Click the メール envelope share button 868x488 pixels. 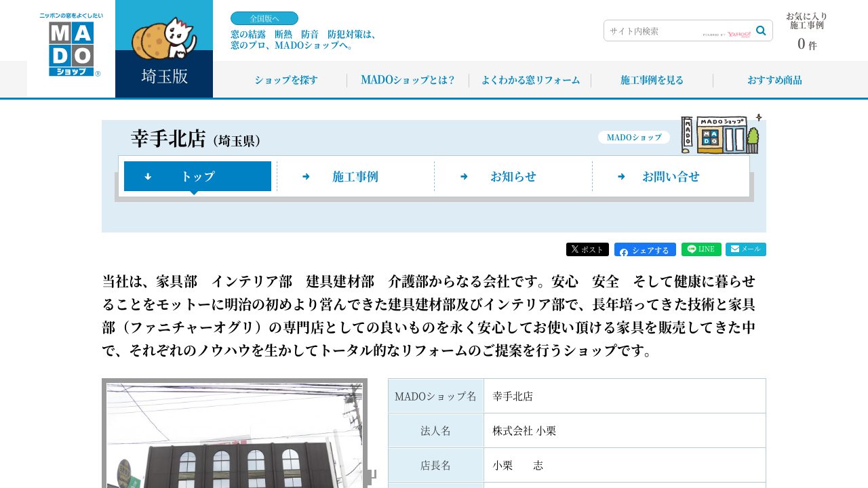pyautogui.click(x=745, y=249)
